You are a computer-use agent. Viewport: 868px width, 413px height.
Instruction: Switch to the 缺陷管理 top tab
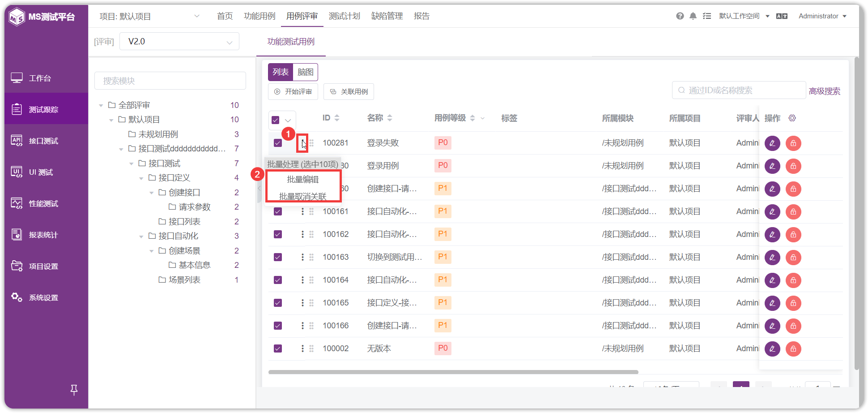(387, 16)
